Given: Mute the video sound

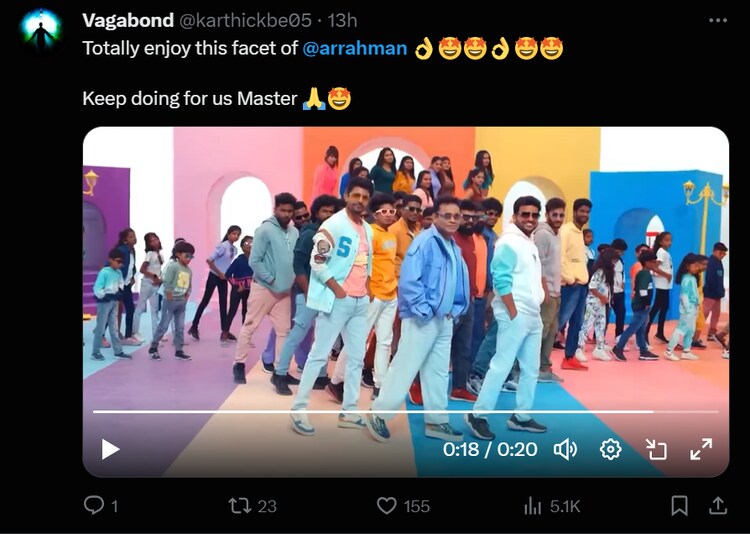Looking at the screenshot, I should click(x=565, y=450).
